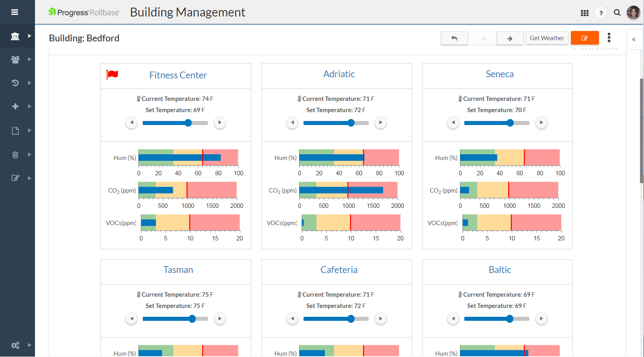Open the Adriatic room link
The image size is (644, 357).
(x=339, y=74)
